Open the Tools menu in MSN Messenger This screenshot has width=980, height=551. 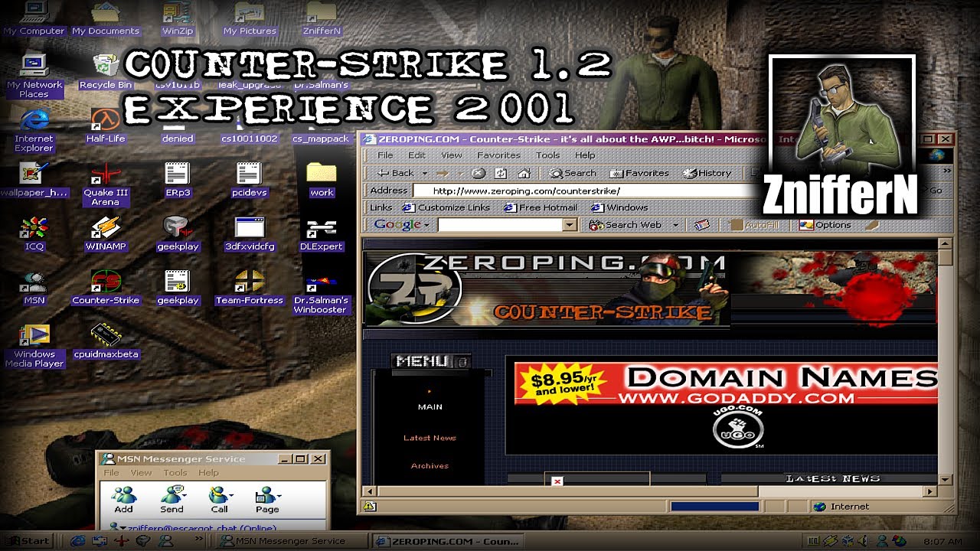pos(175,473)
